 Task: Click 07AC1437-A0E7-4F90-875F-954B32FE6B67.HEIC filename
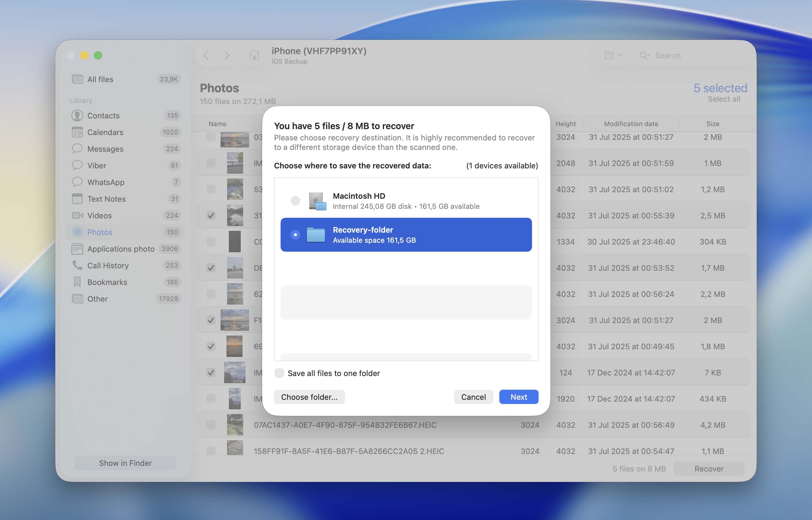tap(345, 425)
